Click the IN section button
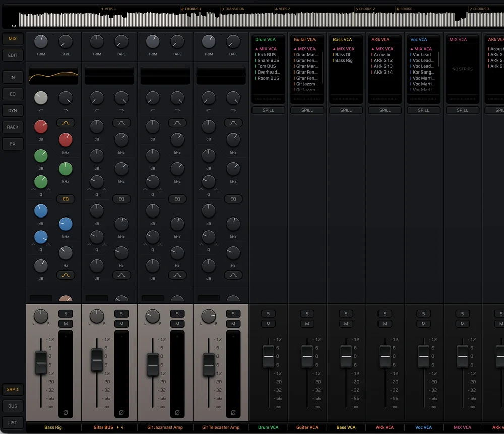 coord(13,78)
